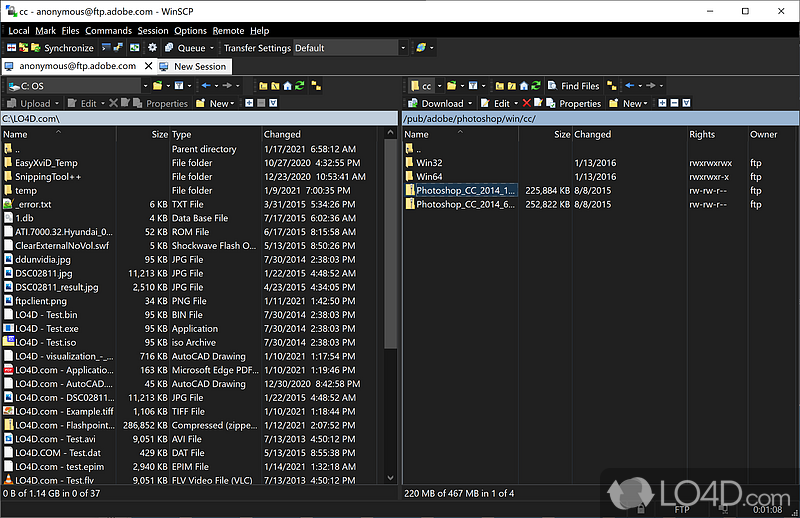Open the Queue dropdown arrow
The image size is (800, 518).
click(x=213, y=47)
